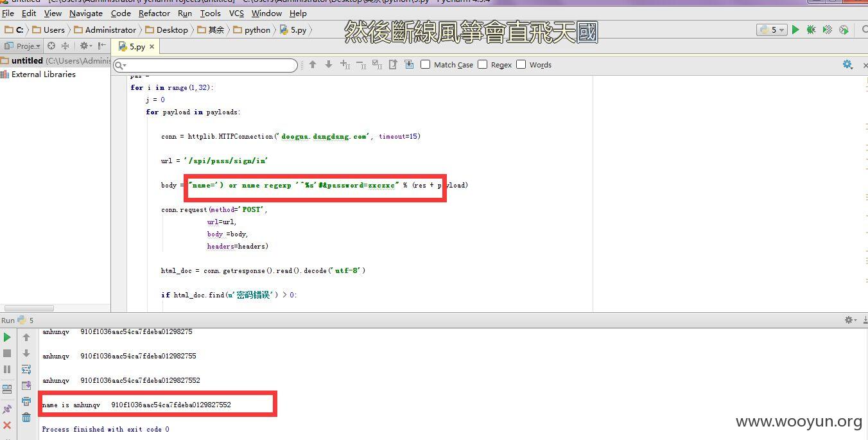Open Project view selector dropdown
This screenshot has width=868, height=440.
click(22, 46)
